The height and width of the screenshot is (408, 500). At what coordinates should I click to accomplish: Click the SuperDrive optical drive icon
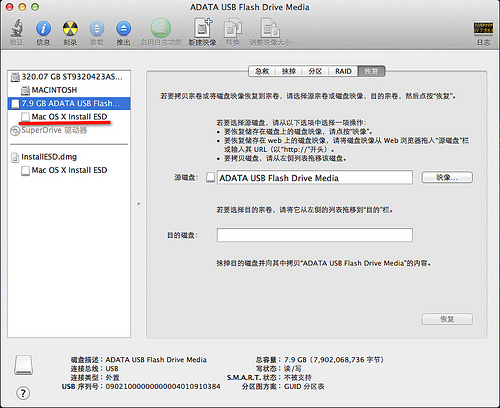point(15,131)
